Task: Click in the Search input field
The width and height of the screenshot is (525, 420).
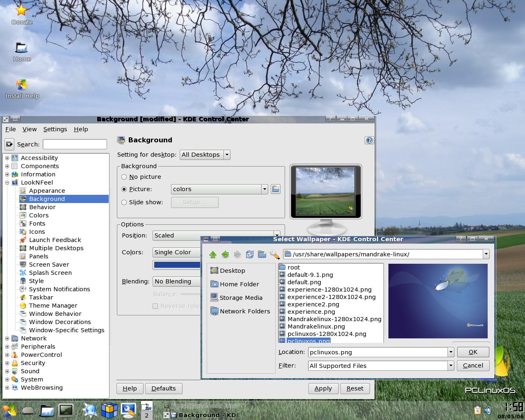Action: click(x=75, y=144)
